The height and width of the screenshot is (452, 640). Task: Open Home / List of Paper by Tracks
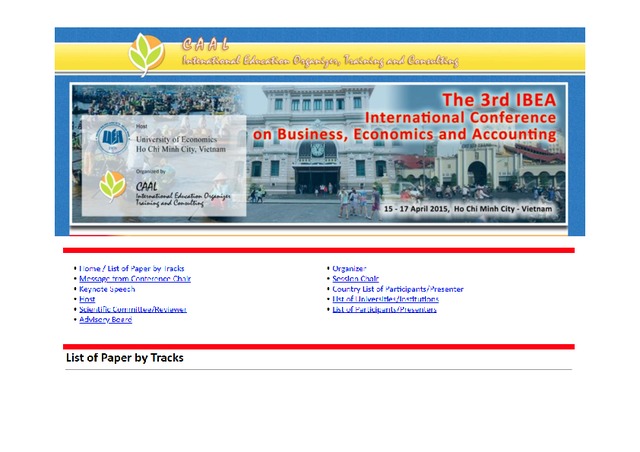coord(131,269)
